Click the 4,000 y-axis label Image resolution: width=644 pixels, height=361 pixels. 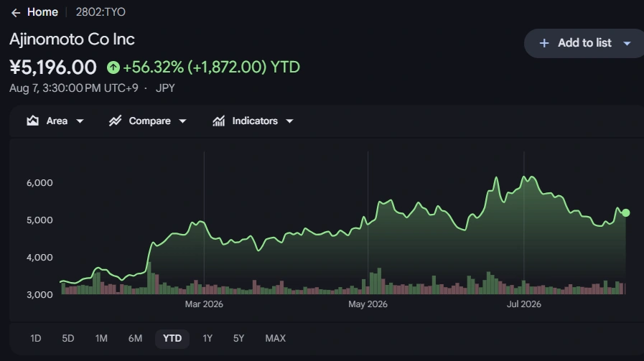pyautogui.click(x=39, y=258)
